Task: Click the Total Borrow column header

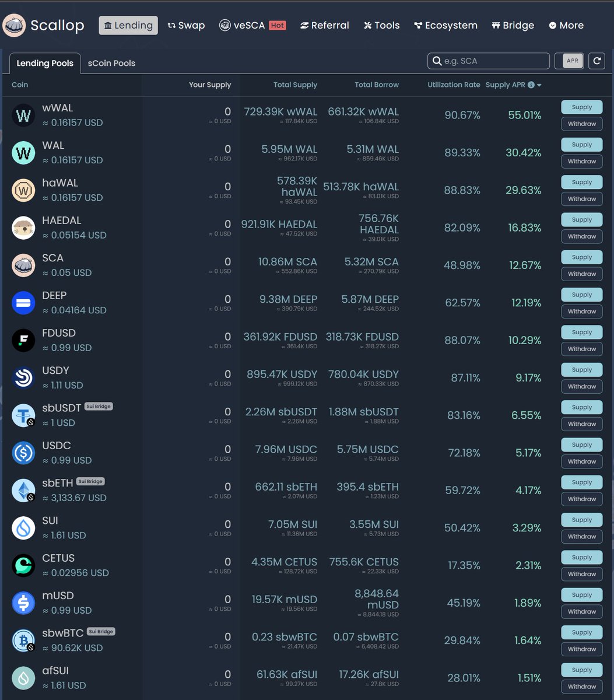Action: point(377,85)
